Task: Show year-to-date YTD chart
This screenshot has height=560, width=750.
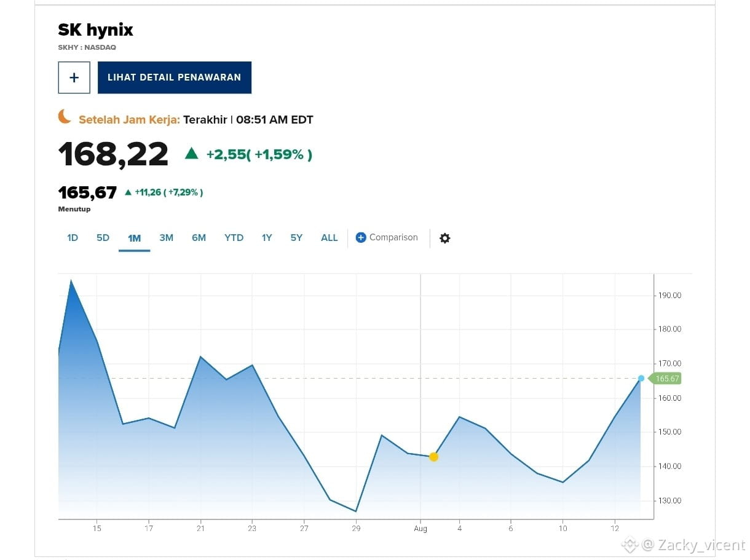Action: click(234, 238)
